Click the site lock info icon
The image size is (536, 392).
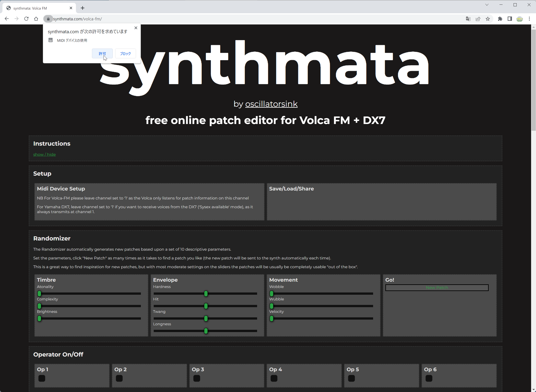click(48, 19)
